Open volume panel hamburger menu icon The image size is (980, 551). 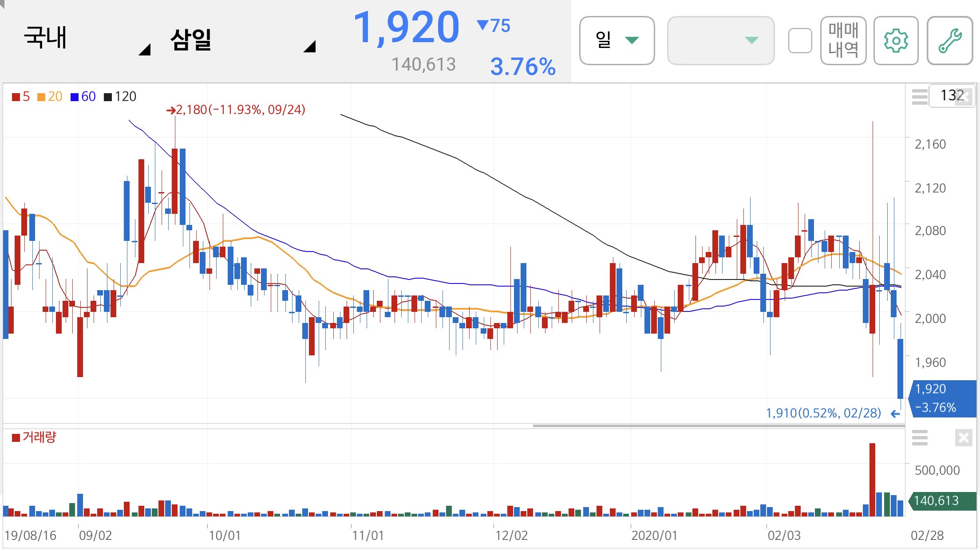tap(920, 437)
